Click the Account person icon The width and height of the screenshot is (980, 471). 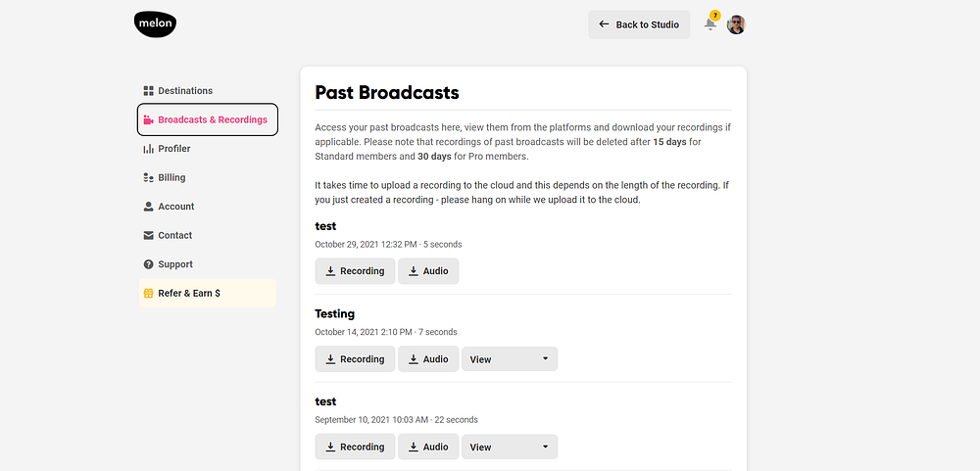pos(148,207)
